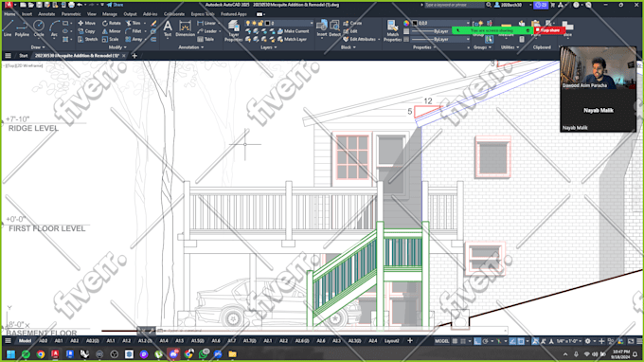Select the Arc tool
The width and height of the screenshot is (644, 362).
click(x=54, y=28)
